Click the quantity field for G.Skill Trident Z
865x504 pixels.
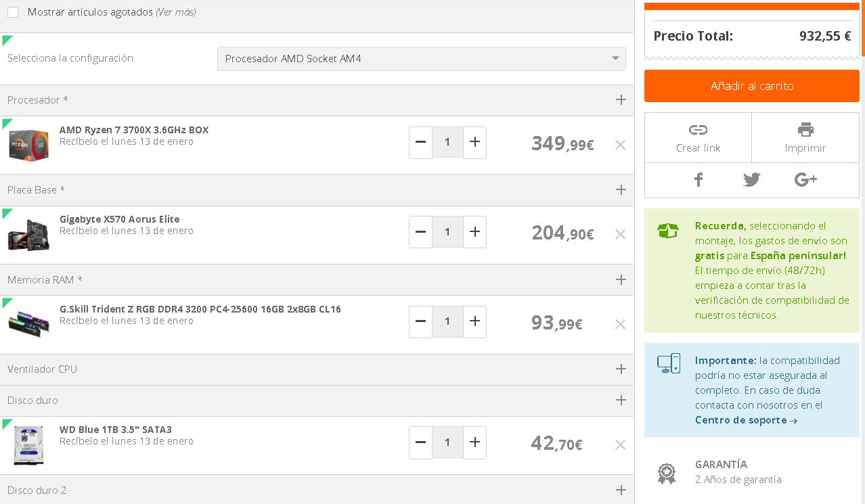(x=447, y=322)
